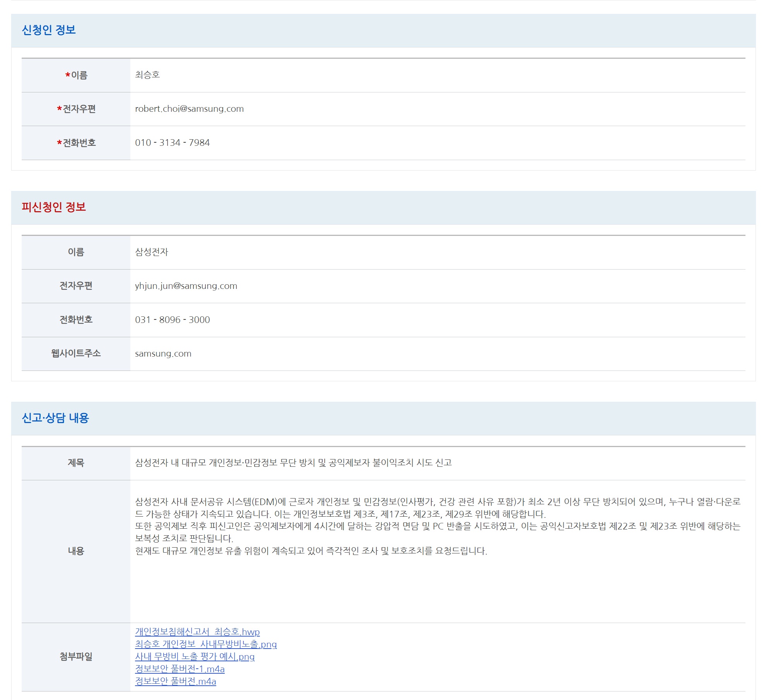Click the respondent name field 삼성전자
The width and height of the screenshot is (769, 700).
tap(152, 252)
